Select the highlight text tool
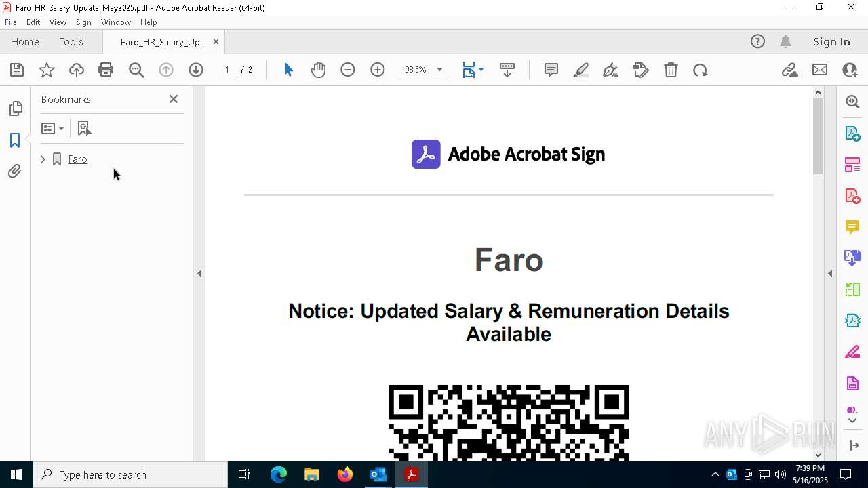 coord(581,70)
